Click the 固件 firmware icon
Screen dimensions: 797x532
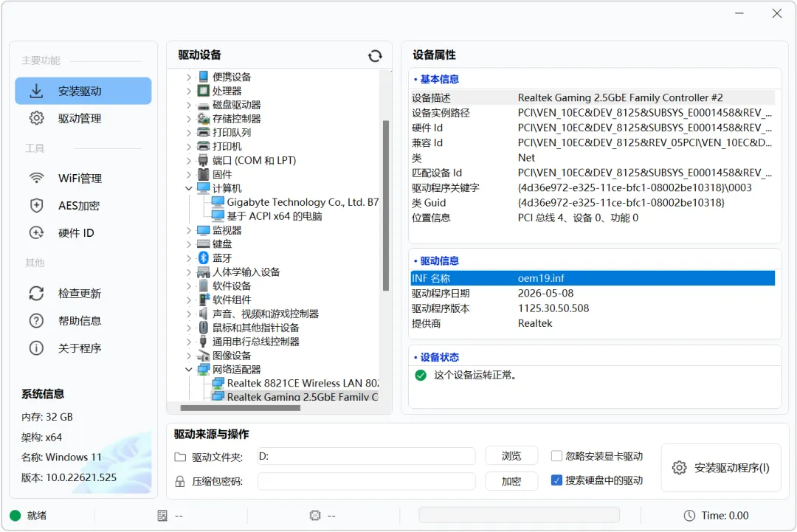204,174
